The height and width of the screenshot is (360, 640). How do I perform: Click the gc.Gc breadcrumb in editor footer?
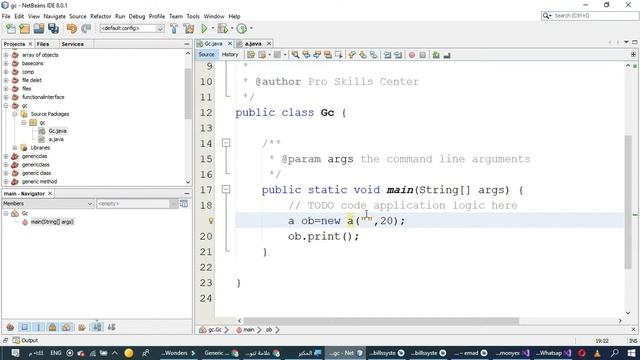pyautogui.click(x=211, y=329)
